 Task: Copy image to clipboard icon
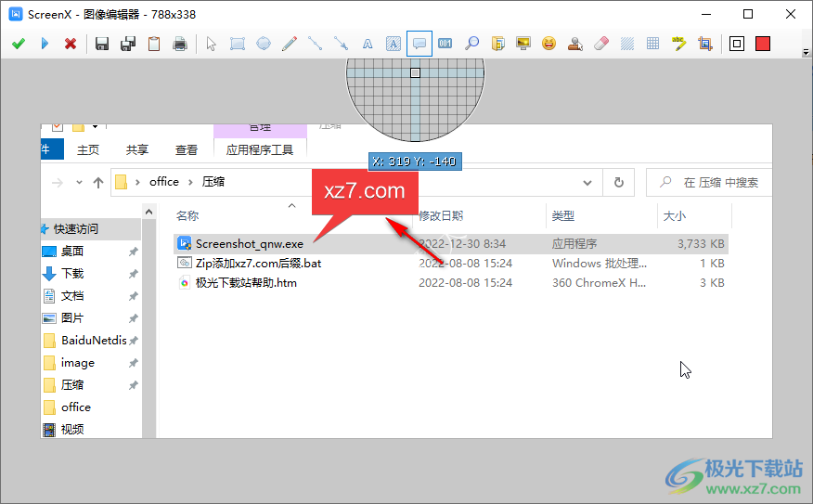click(154, 44)
